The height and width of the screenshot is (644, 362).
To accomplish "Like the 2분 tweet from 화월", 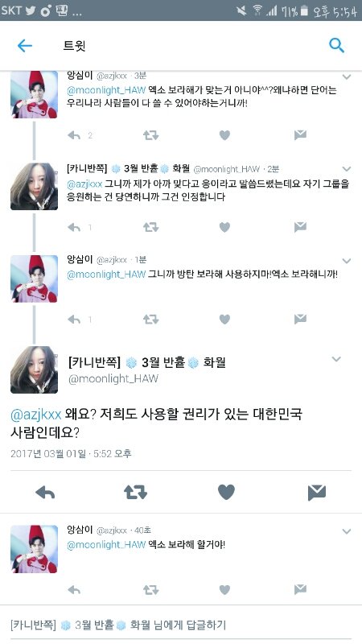I will coord(224,227).
